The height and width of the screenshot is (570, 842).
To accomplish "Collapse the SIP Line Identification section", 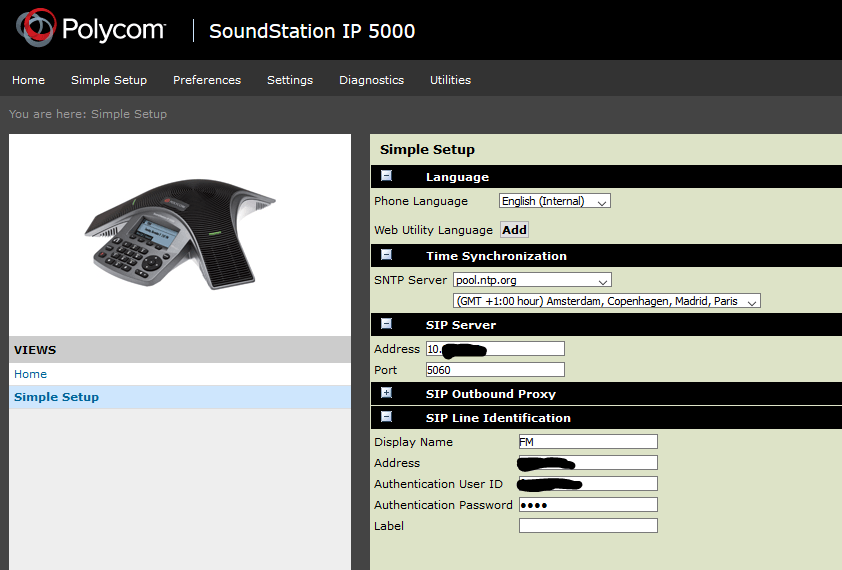I will [386, 417].
